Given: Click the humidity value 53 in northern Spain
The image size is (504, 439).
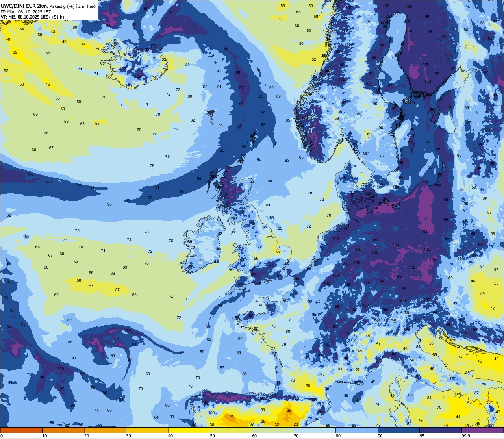Looking at the screenshot, I should point(263,409).
